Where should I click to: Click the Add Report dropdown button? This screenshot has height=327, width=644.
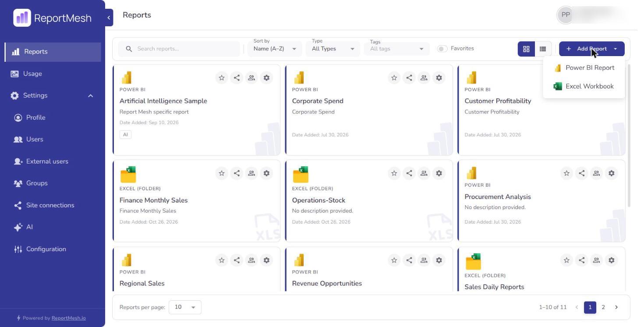click(592, 49)
